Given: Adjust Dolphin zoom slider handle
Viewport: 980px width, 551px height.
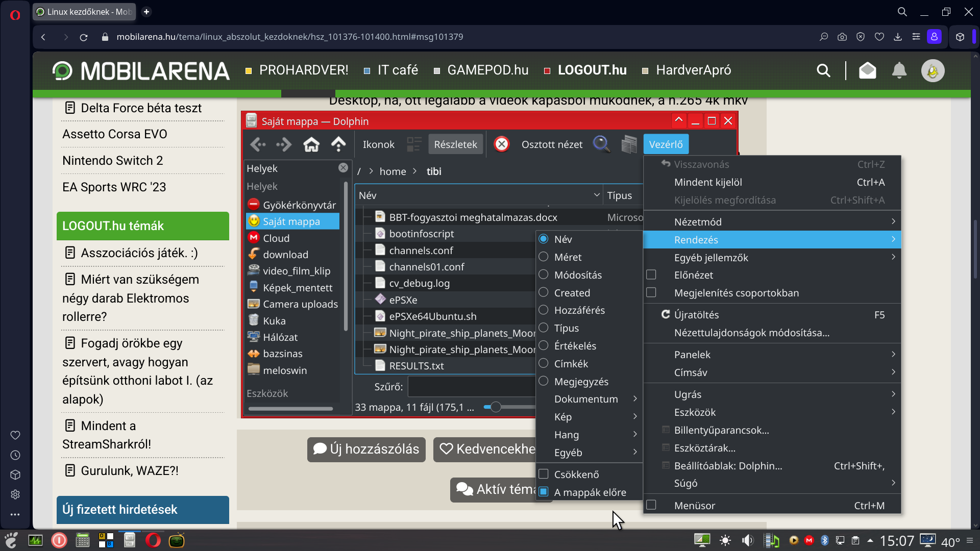Looking at the screenshot, I should 495,407.
